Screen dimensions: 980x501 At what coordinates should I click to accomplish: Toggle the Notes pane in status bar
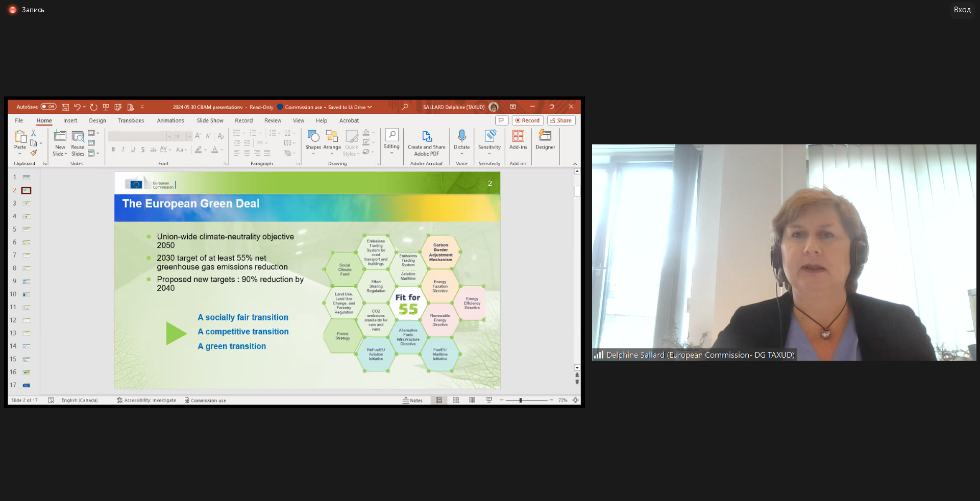(x=412, y=400)
